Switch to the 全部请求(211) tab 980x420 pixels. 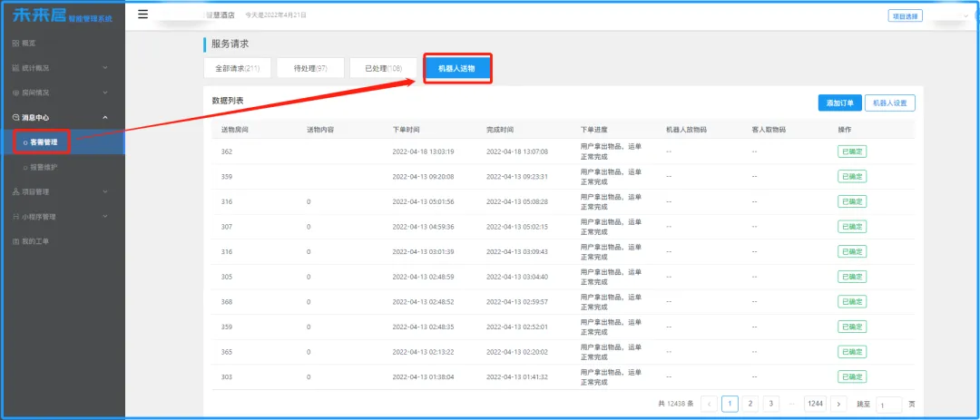[x=238, y=68]
